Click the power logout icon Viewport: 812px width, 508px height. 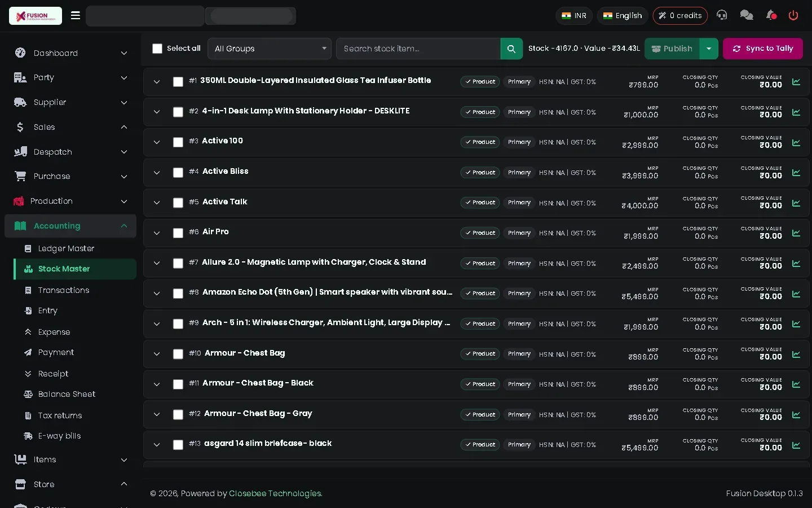coord(793,15)
